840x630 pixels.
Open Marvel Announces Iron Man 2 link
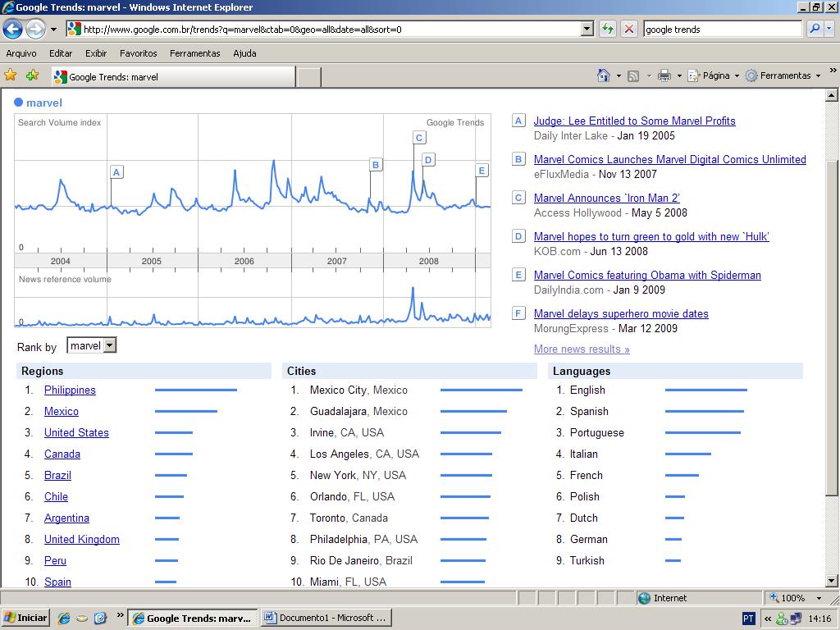[x=606, y=198]
